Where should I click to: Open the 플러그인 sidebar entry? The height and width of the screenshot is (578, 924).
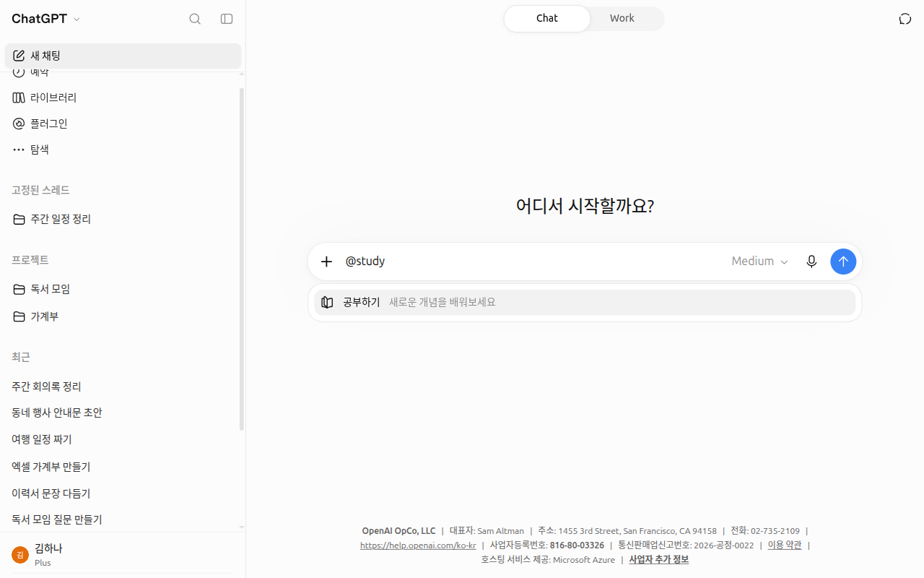pyautogui.click(x=123, y=124)
